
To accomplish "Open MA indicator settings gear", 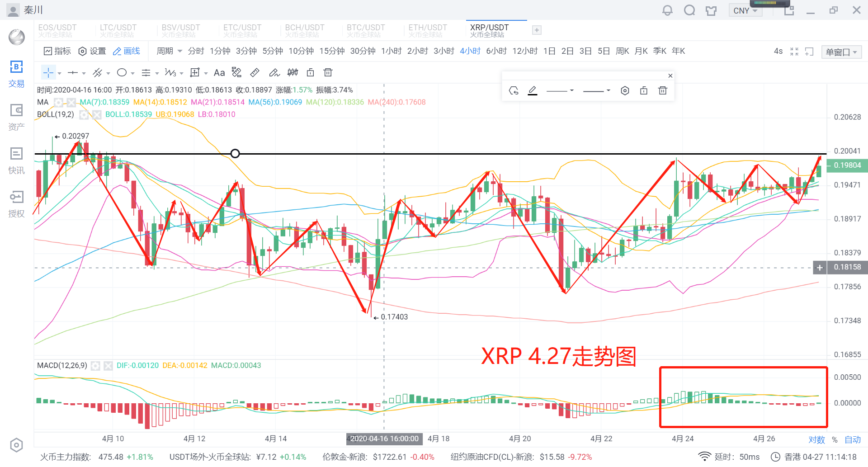I will [58, 102].
